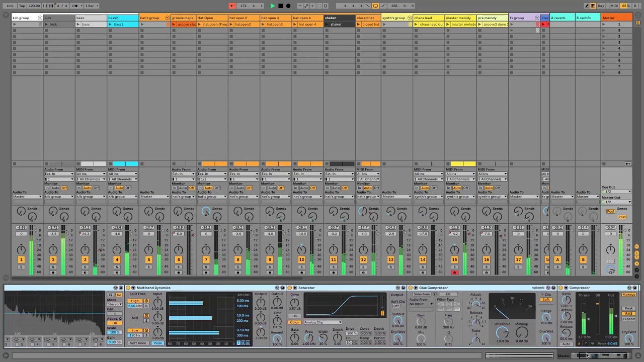Click the MIDI arrangement overdub plus button
Viewport: 644px width, 362px height.
[x=300, y=6]
